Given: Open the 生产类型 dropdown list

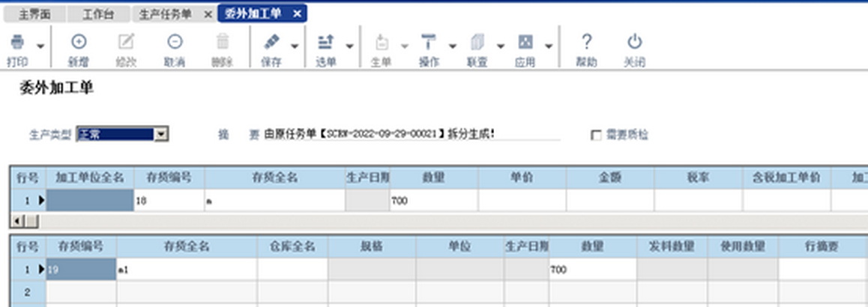Looking at the screenshot, I should [160, 135].
